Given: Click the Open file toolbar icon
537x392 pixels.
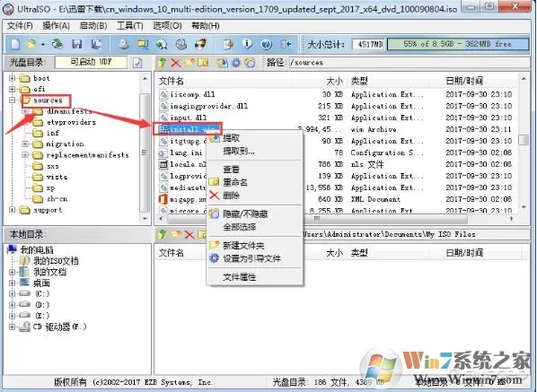Looking at the screenshot, I should coord(31,45).
